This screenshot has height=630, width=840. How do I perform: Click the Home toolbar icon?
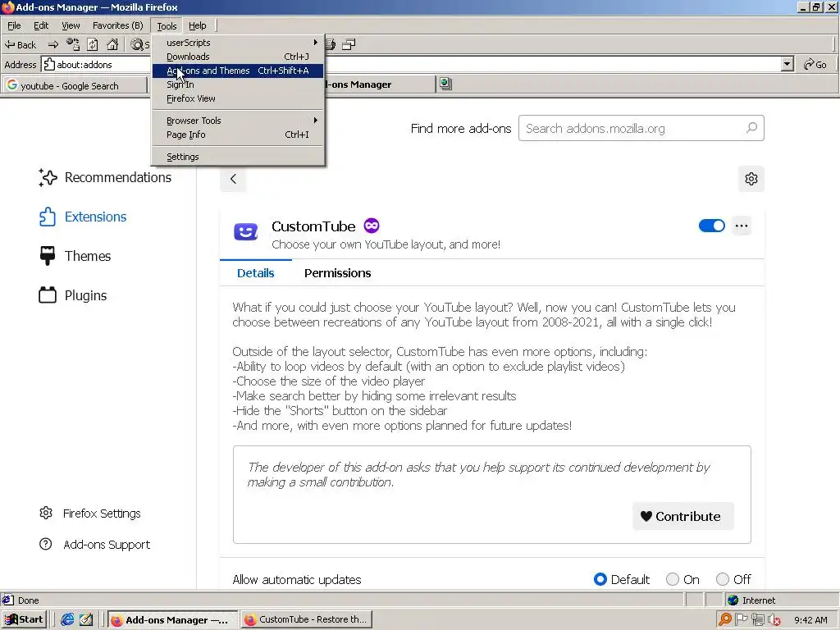[112, 44]
